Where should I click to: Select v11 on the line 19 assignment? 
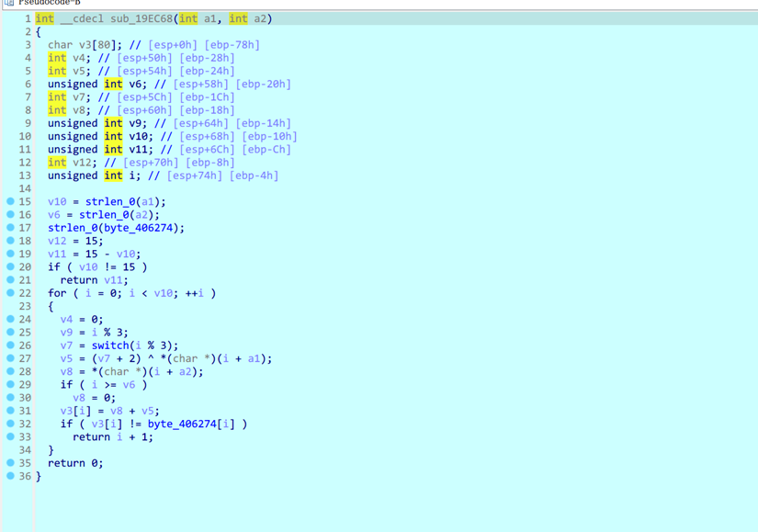pyautogui.click(x=57, y=254)
